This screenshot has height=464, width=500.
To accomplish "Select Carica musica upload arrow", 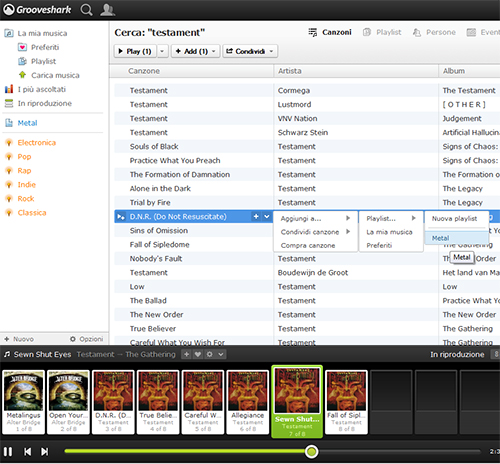I will coord(49,75).
